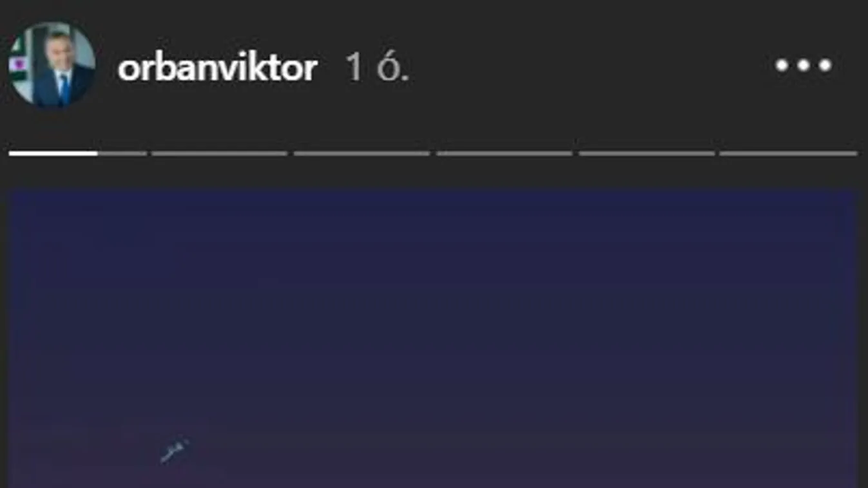Open the three-dot more options menu

804,66
